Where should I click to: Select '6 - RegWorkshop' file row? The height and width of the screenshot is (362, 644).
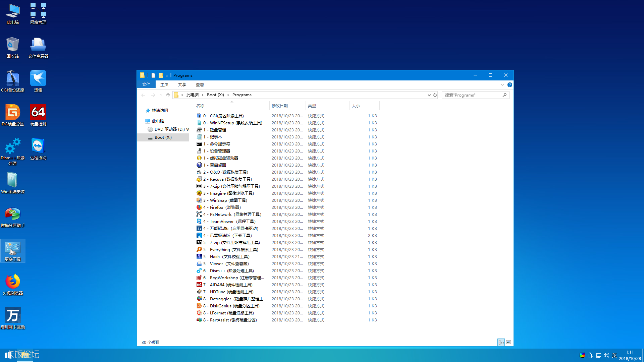[x=287, y=278]
